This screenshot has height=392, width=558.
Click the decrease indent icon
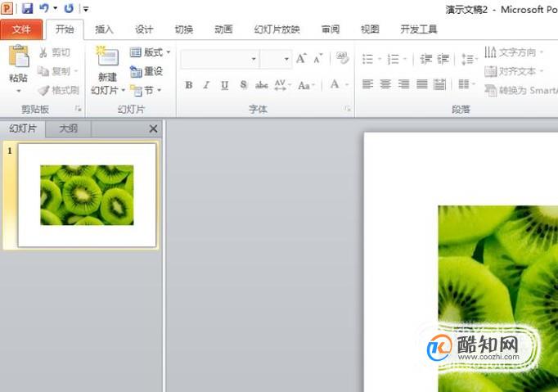(x=425, y=59)
